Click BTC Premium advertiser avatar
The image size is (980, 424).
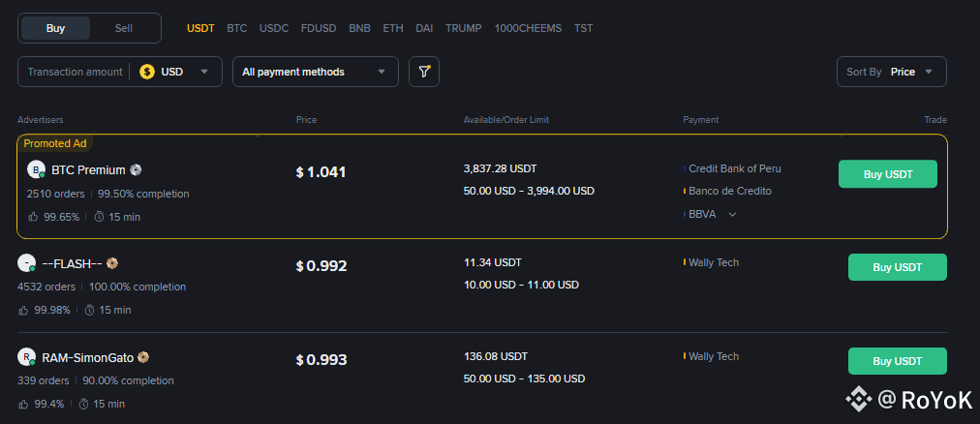point(36,170)
